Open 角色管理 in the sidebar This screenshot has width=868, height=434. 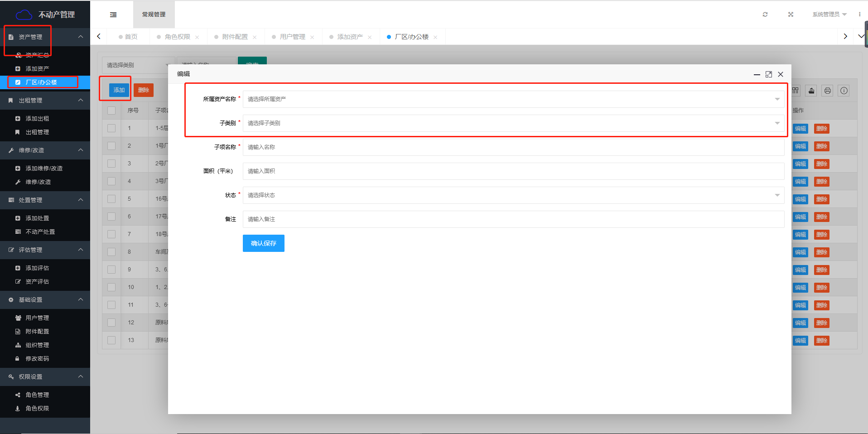point(45,395)
